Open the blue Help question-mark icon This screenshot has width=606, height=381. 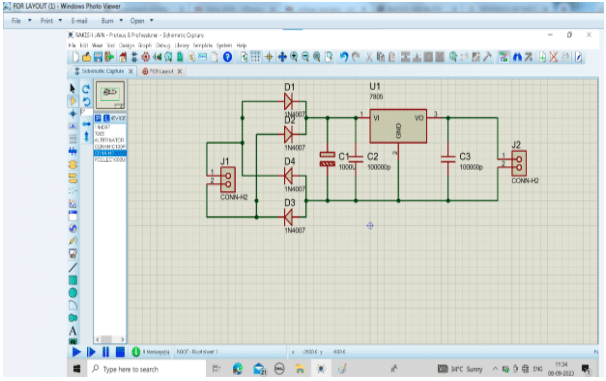pyautogui.click(x=228, y=57)
